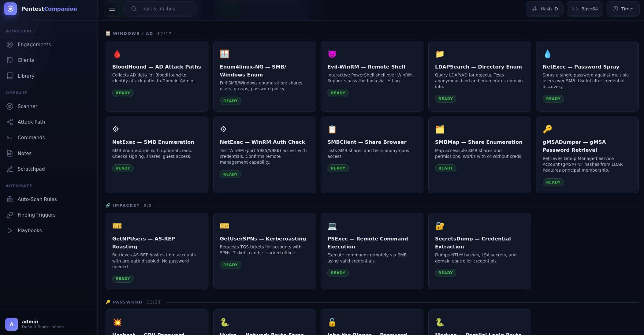Viewport: 644px width, 335px height.
Task: Click the PentestCompanion shield logo
Action: pyautogui.click(x=10, y=9)
